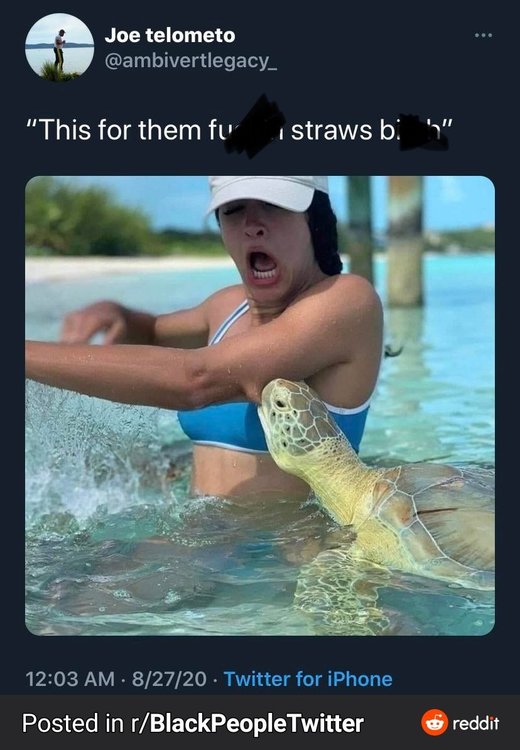Image resolution: width=520 pixels, height=750 pixels.
Task: Click the orange reddit alien logo
Action: (x=434, y=722)
